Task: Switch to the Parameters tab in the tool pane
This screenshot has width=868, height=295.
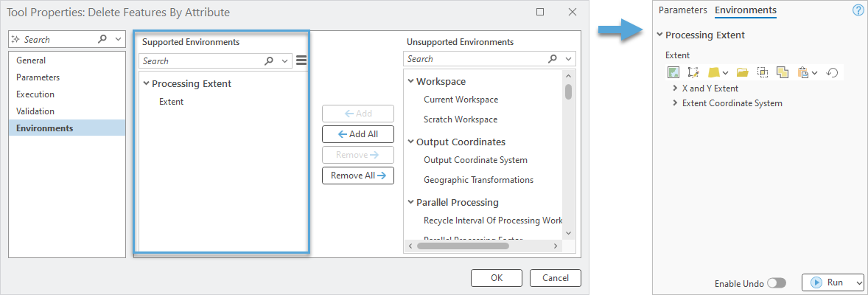Action: coord(682,10)
